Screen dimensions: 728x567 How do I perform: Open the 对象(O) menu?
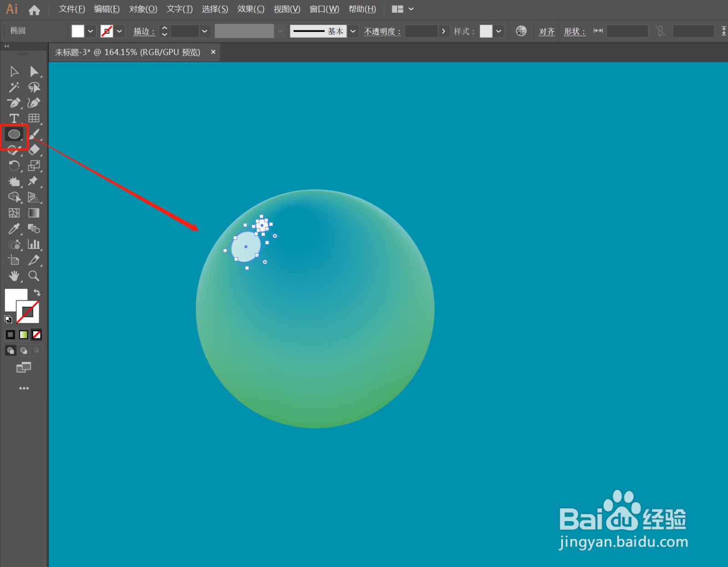pos(143,9)
